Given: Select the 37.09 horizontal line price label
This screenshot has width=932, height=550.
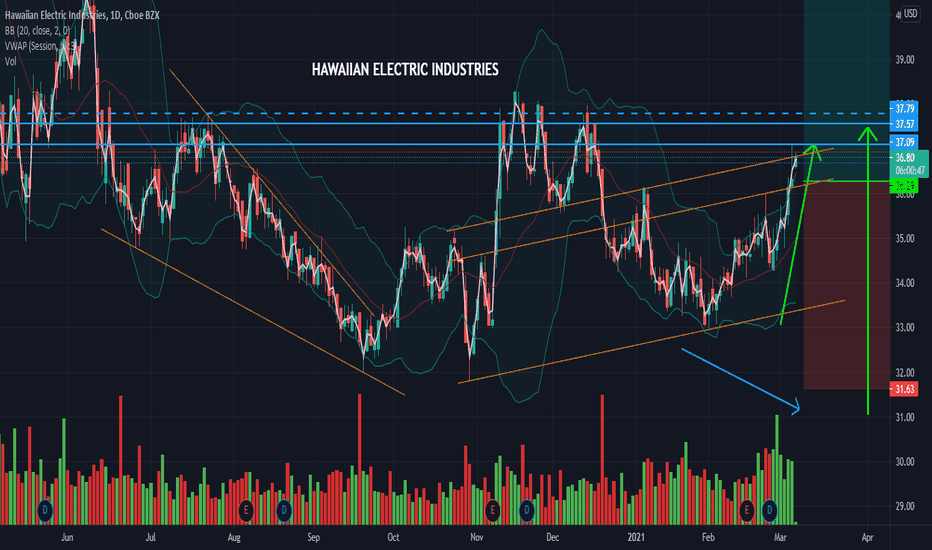Looking at the screenshot, I should point(904,142).
